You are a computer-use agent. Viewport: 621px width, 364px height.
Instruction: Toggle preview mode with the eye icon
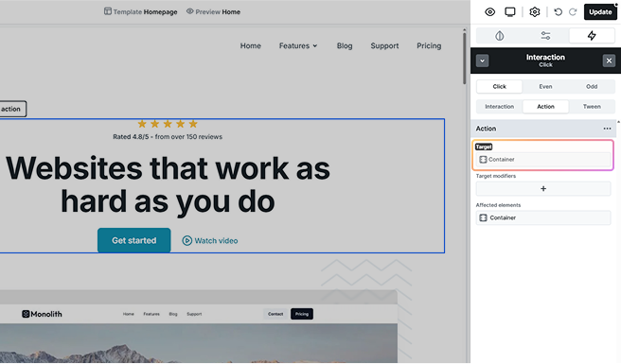click(490, 12)
